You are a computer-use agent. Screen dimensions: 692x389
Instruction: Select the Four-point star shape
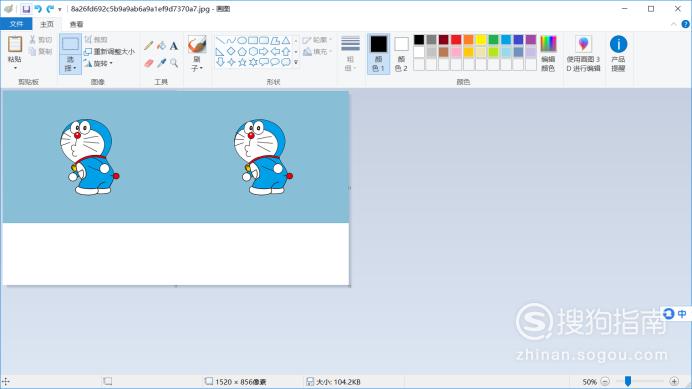[x=231, y=62]
